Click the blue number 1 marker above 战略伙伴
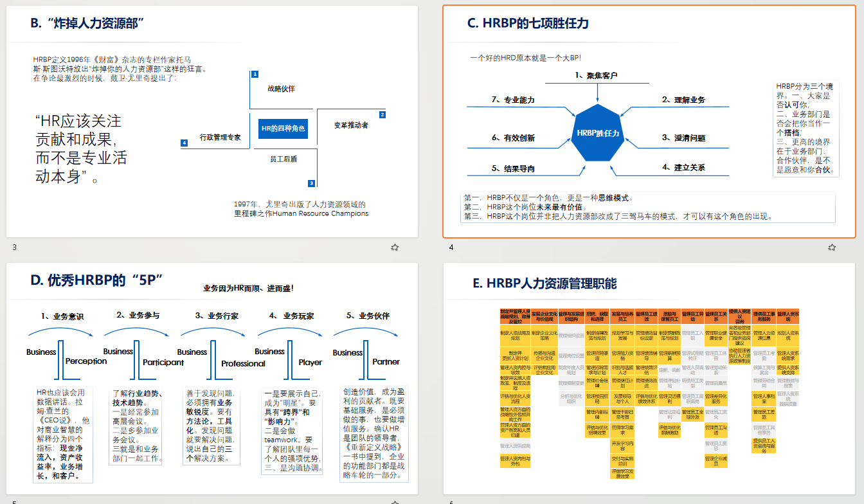This screenshot has width=864, height=504. [x=255, y=74]
